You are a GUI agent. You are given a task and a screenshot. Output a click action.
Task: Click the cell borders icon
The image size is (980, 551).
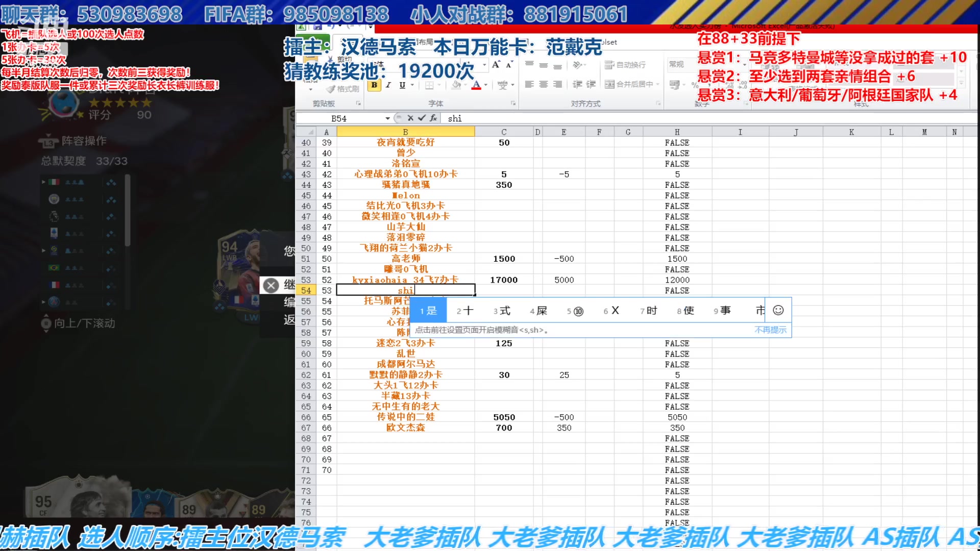pyautogui.click(x=429, y=85)
